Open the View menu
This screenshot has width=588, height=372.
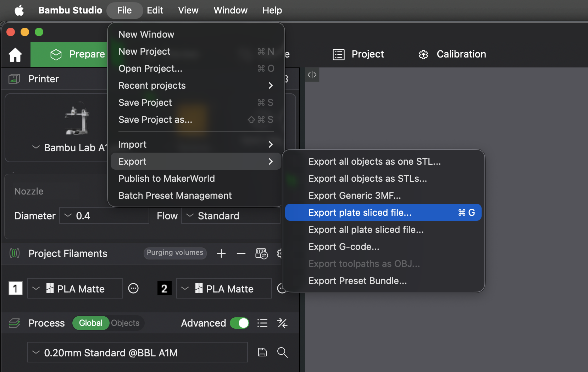(x=188, y=10)
